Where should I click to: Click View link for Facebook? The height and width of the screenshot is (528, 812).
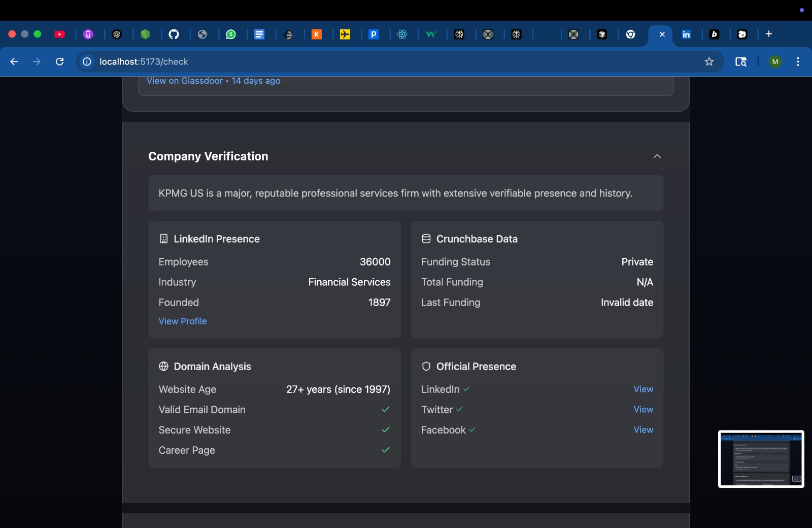[x=644, y=430]
